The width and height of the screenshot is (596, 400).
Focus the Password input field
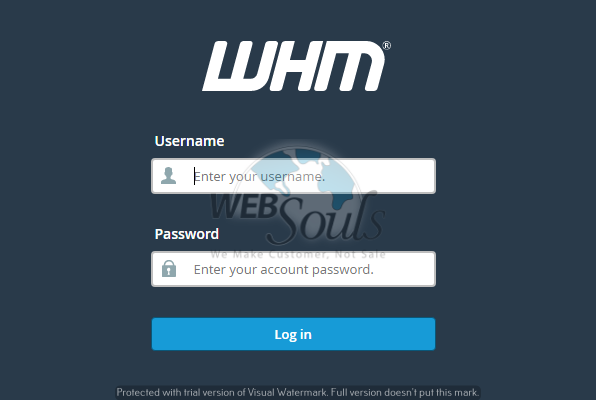[293, 269]
